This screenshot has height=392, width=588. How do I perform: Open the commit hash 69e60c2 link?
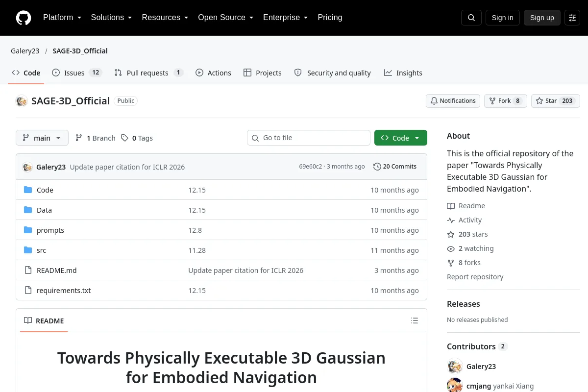pyautogui.click(x=311, y=167)
